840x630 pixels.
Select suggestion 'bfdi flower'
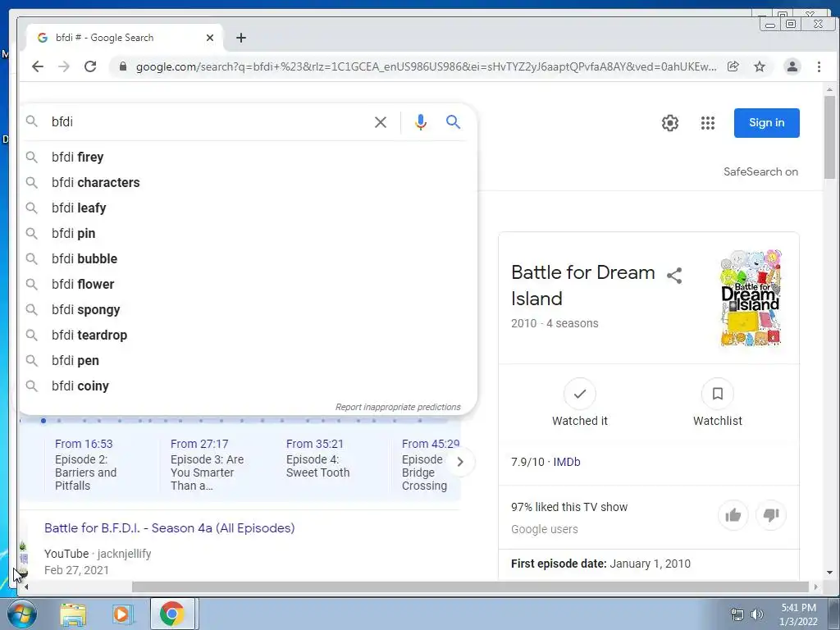[x=248, y=285]
